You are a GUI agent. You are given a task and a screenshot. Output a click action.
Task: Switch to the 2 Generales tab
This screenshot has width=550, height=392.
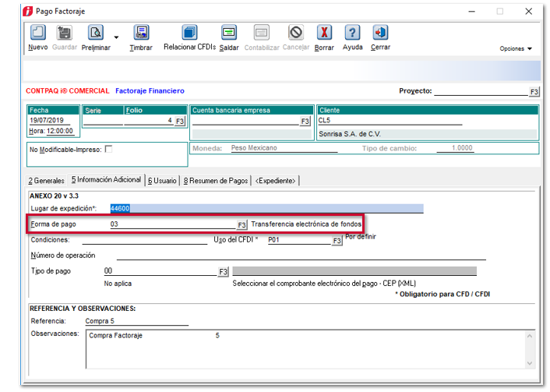coord(46,180)
